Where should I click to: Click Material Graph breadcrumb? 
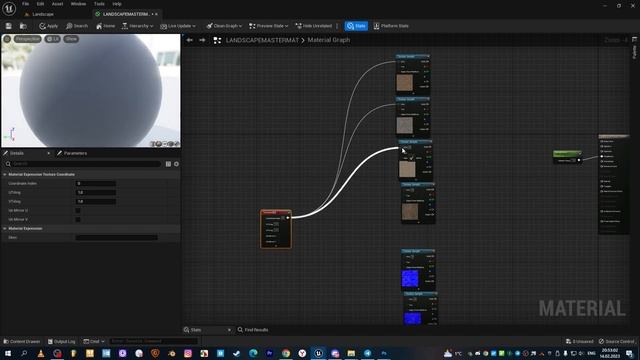(329, 40)
